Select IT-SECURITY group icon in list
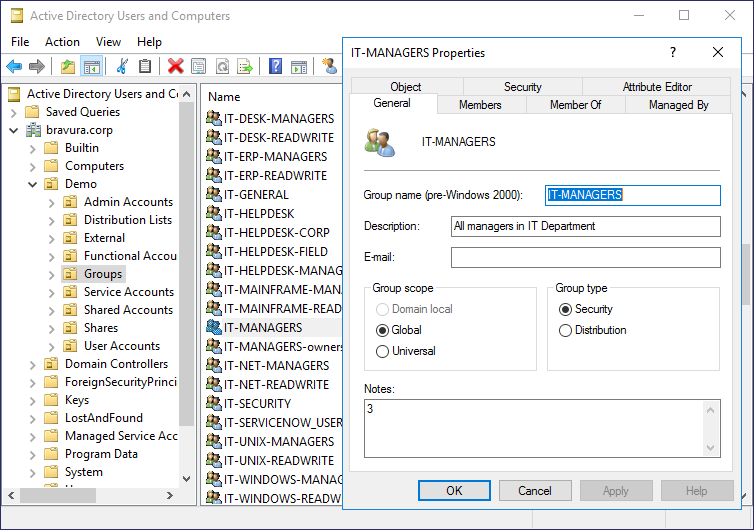This screenshot has height=530, width=754. [x=213, y=403]
